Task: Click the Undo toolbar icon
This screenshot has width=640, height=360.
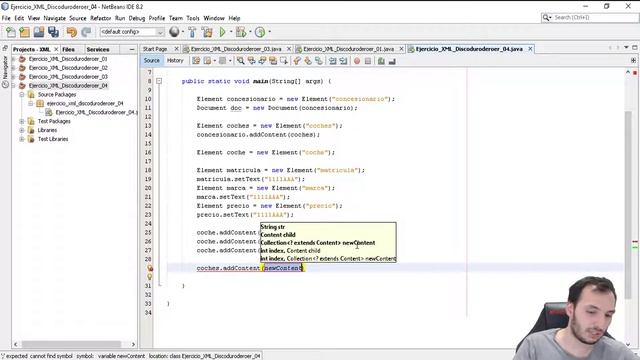Action: (x=71, y=32)
